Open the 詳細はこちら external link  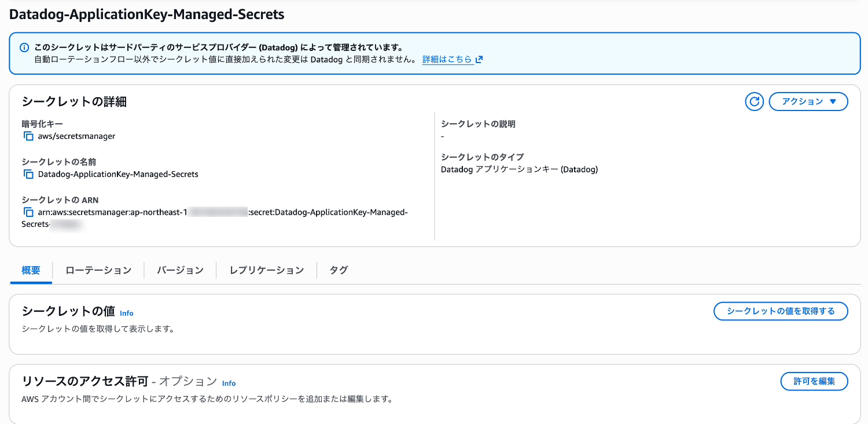click(453, 59)
